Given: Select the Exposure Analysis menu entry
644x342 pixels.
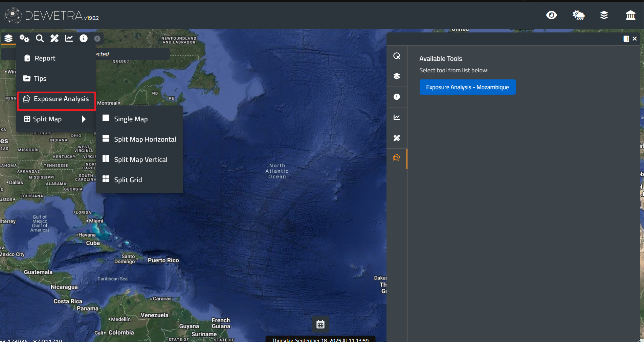Looking at the screenshot, I should (57, 99).
